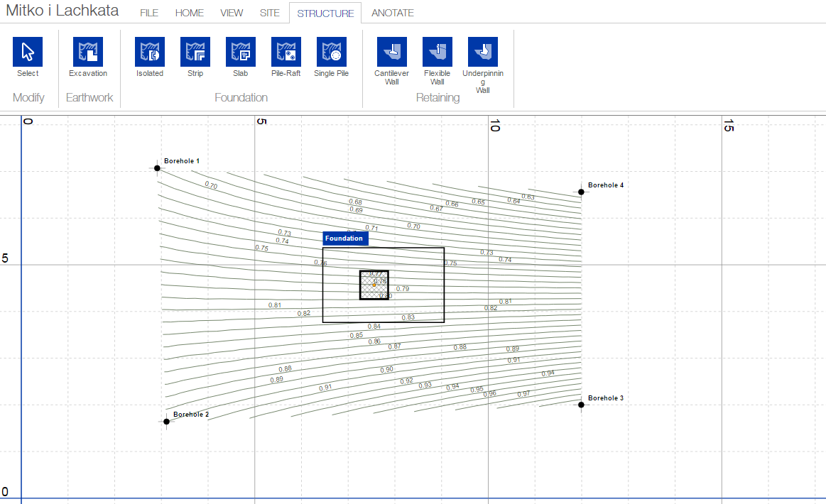Click contour label 0.63
This screenshot has height=504, width=826.
click(528, 197)
